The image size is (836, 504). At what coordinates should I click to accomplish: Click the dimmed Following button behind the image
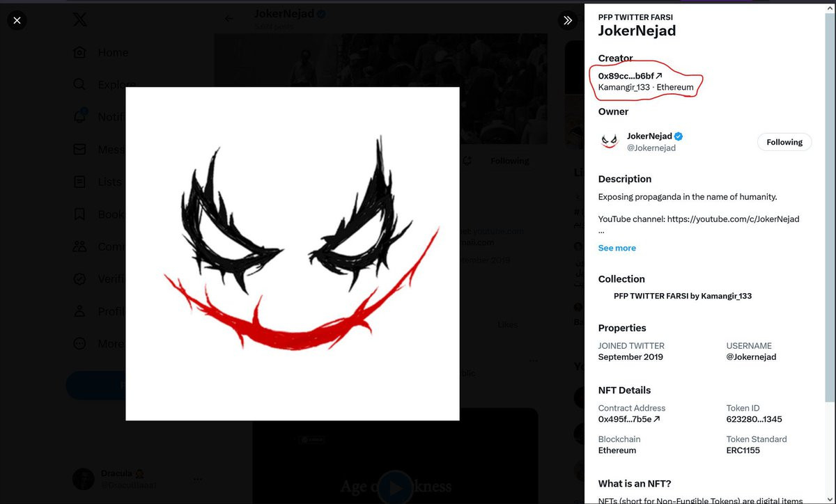[x=509, y=161]
